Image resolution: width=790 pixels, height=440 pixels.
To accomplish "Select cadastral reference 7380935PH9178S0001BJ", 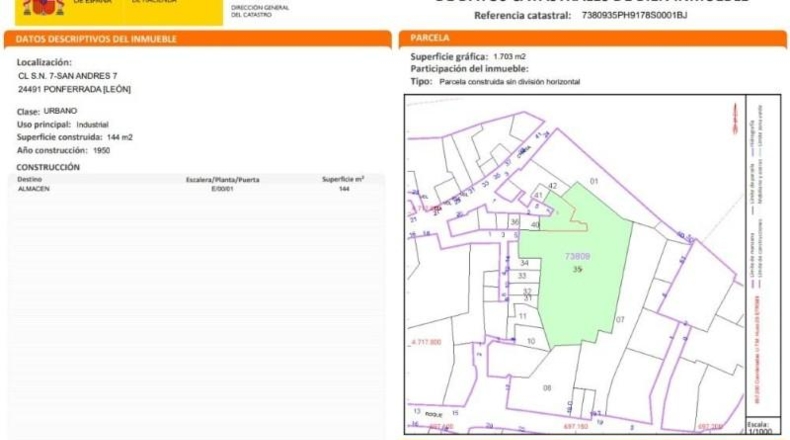I will (x=634, y=15).
